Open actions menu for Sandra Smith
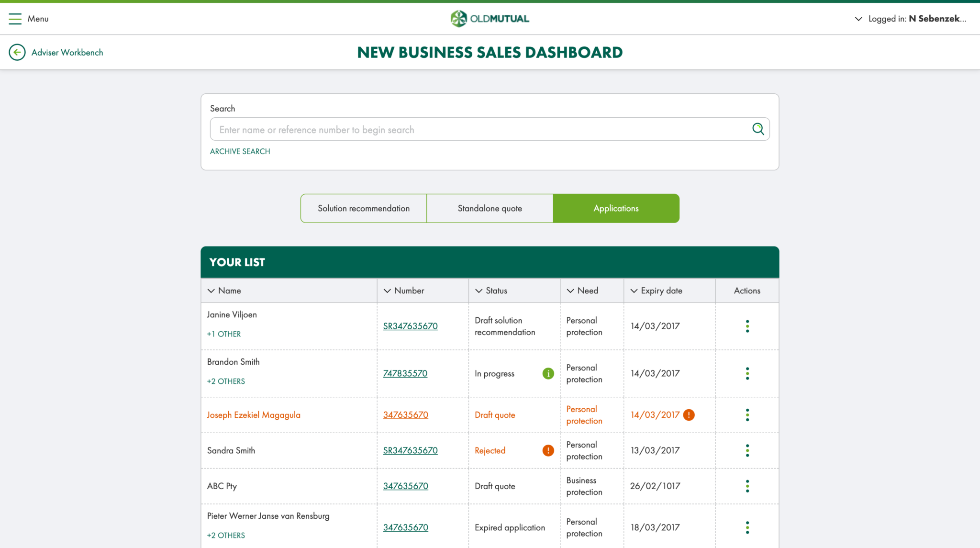 747,450
